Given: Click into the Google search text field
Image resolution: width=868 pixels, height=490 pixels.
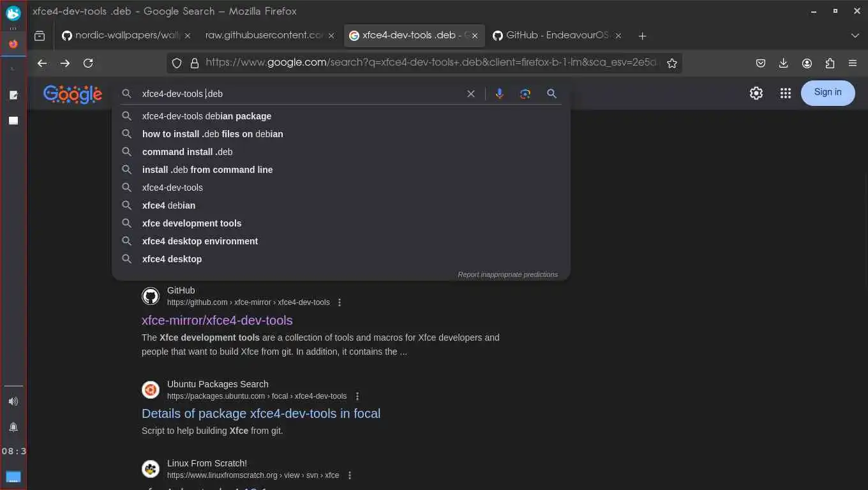Looking at the screenshot, I should click(x=300, y=94).
